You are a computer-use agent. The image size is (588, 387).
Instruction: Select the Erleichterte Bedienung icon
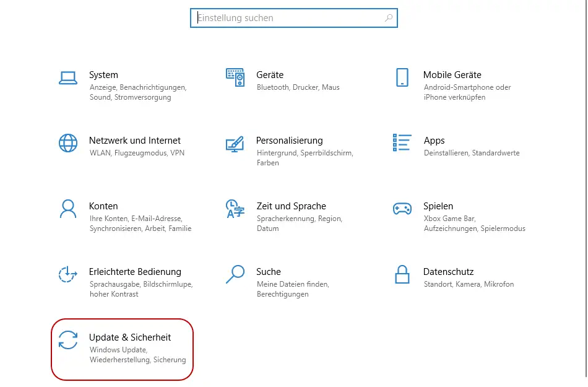(x=68, y=273)
